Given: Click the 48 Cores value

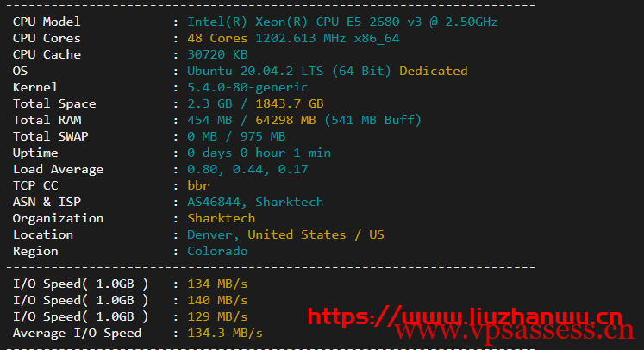Looking at the screenshot, I should point(217,38).
